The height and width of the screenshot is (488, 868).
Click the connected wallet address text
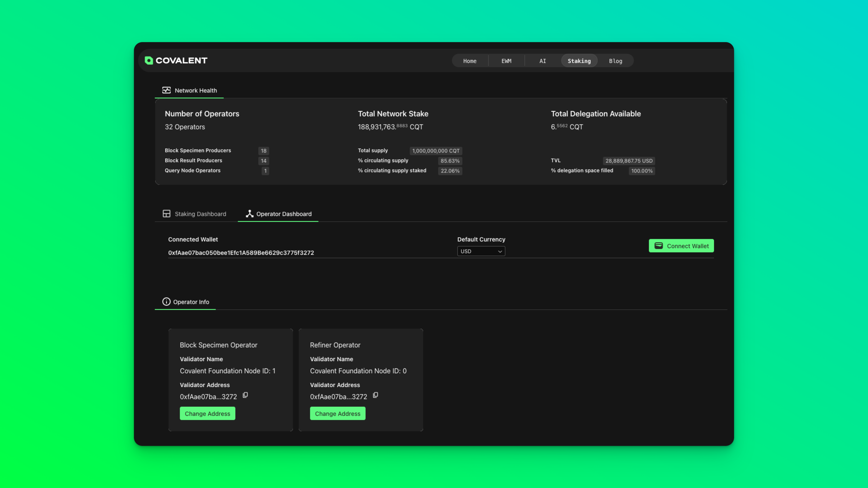(241, 253)
